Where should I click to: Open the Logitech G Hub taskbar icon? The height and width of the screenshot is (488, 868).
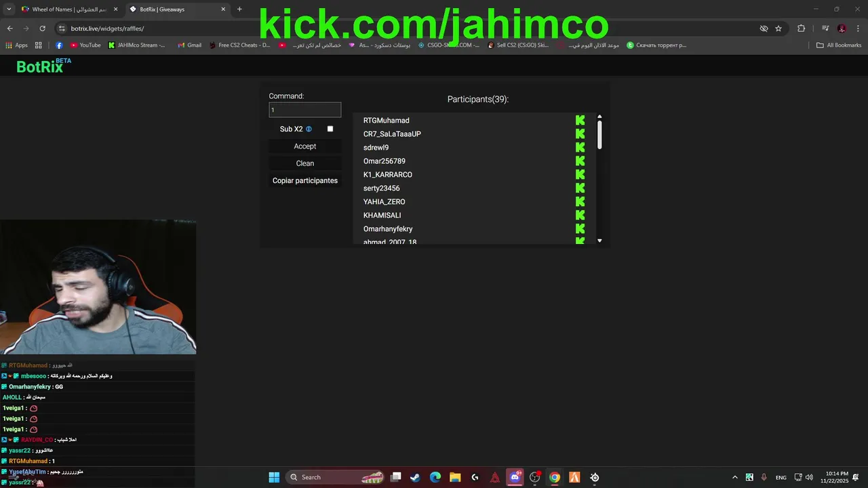(x=475, y=477)
